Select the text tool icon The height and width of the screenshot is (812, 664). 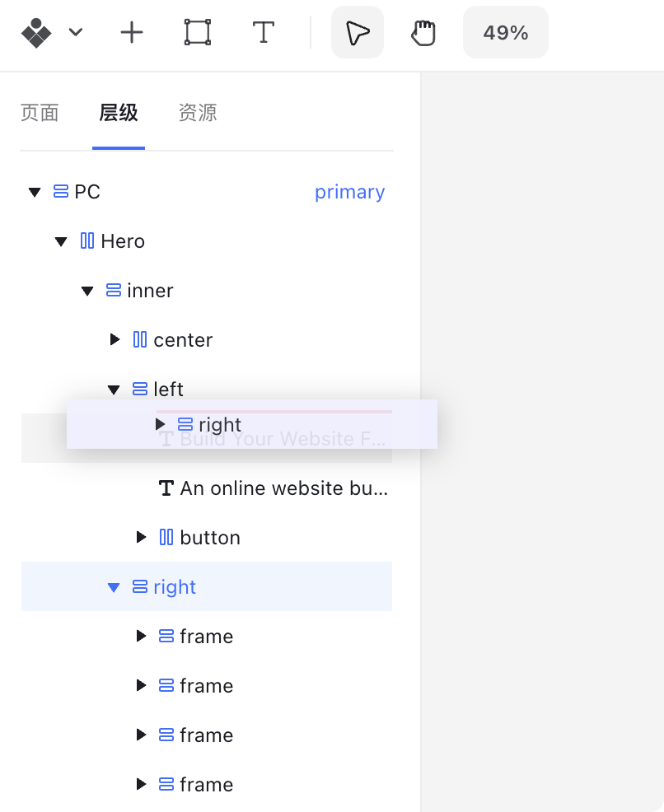[x=264, y=33]
